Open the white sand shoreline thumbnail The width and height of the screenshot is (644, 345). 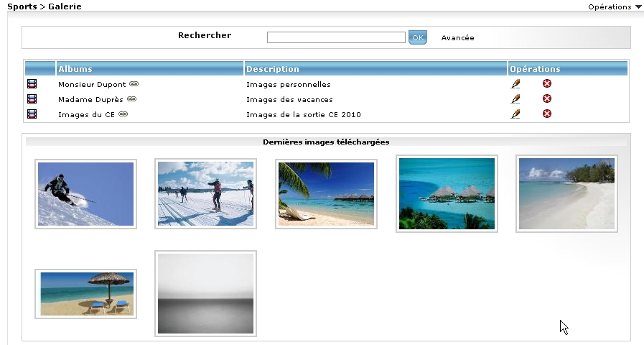pos(566,193)
